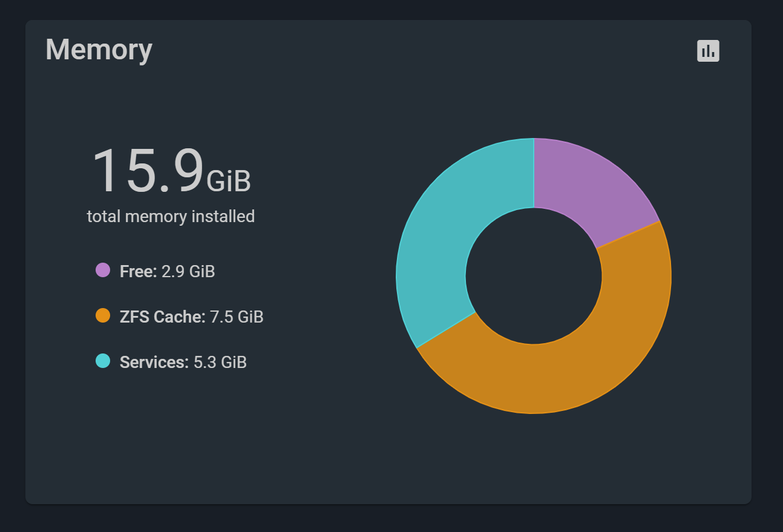
Task: Click the GiB unit beside 15.9
Action: tap(229, 181)
